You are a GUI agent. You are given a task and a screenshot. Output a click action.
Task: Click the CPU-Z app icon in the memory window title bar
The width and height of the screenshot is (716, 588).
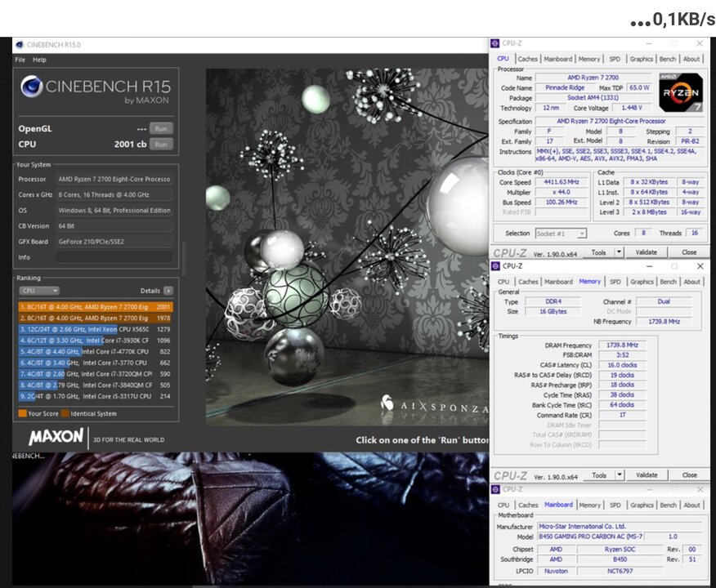pyautogui.click(x=495, y=266)
